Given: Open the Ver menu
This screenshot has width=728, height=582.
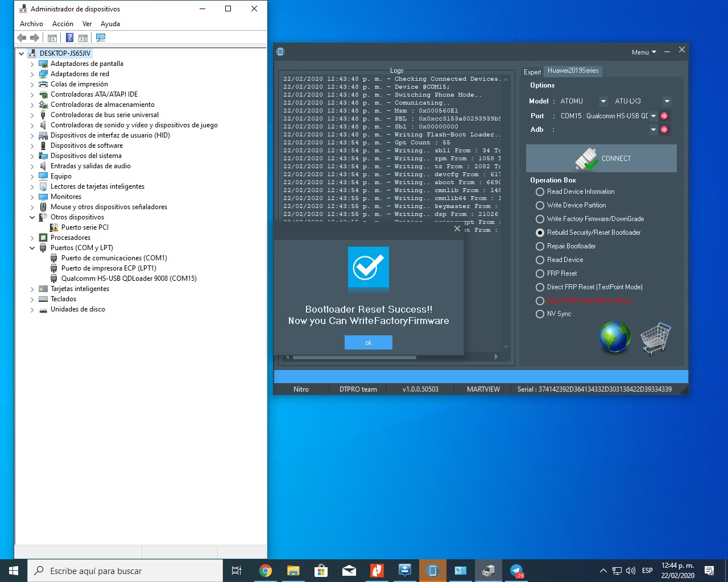Looking at the screenshot, I should [87, 24].
